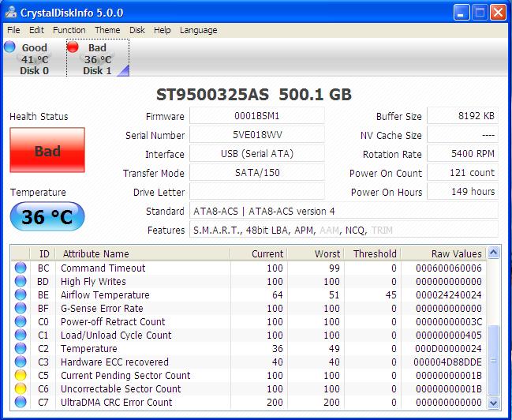
Task: Click the blue status icon for Command Timeout
Action: click(21, 268)
